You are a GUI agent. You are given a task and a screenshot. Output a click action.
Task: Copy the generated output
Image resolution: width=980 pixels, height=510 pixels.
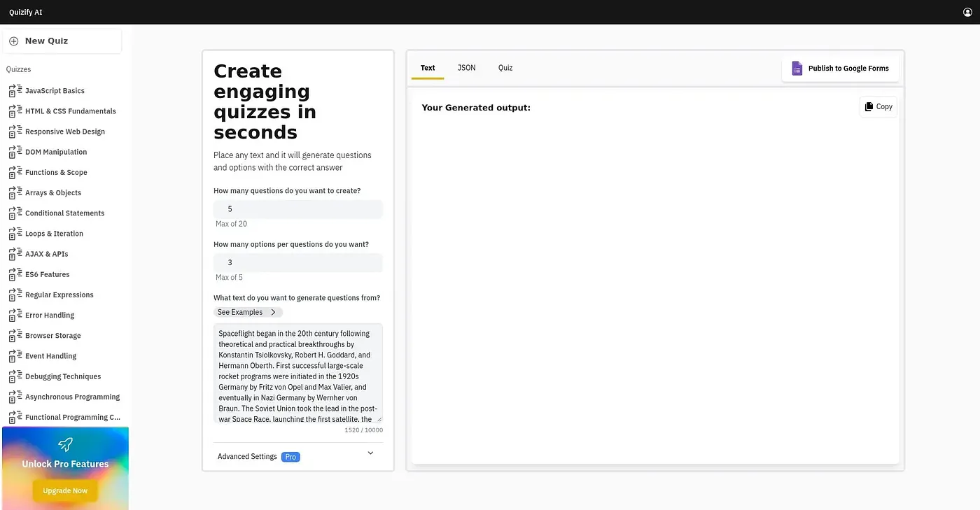pyautogui.click(x=878, y=106)
